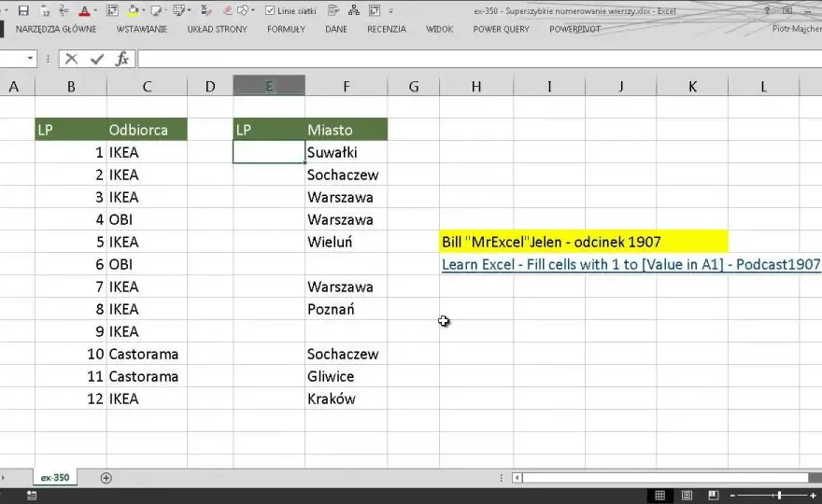The image size is (822, 504).
Task: Click the Miasto header cell
Action: [346, 130]
